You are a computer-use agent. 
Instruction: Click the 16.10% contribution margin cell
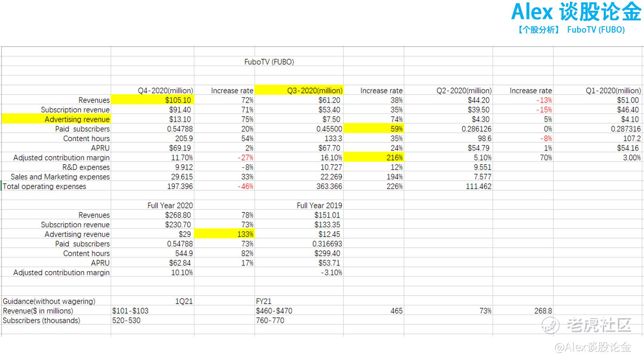coord(299,158)
